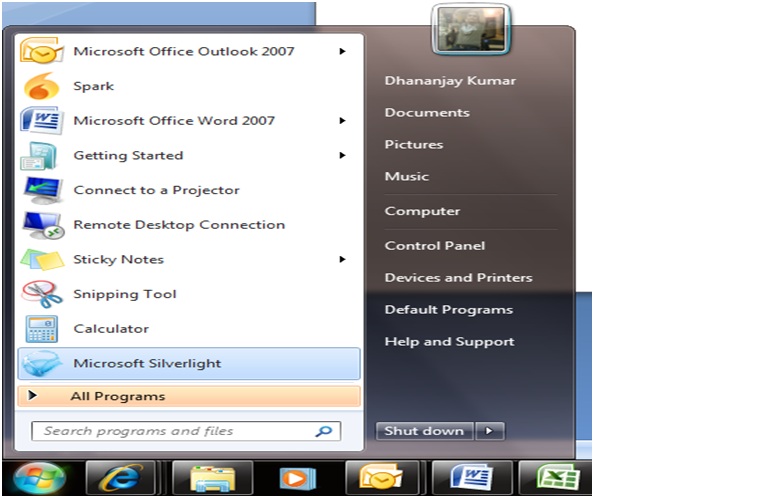Image resolution: width=768 pixels, height=498 pixels.
Task: Expand the Word 2007 recent files arrow
Action: (x=342, y=121)
